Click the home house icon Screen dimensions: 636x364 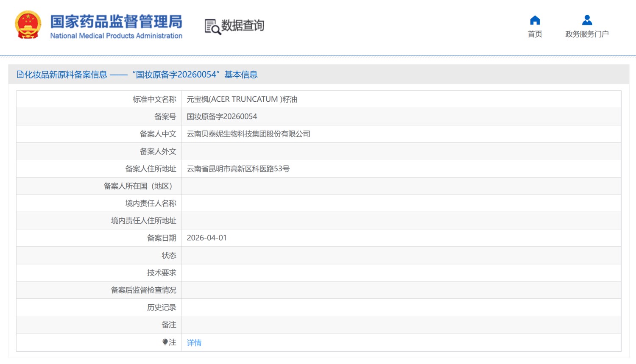pos(535,20)
